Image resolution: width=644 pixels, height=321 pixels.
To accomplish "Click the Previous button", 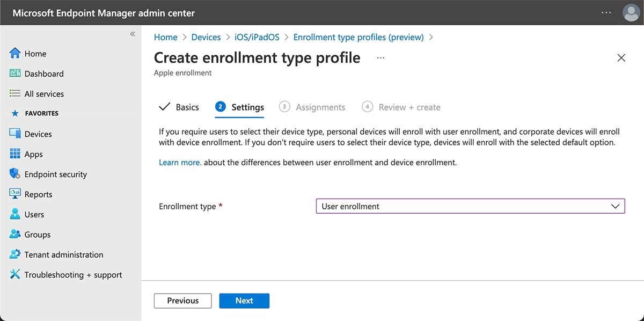I will 182,301.
